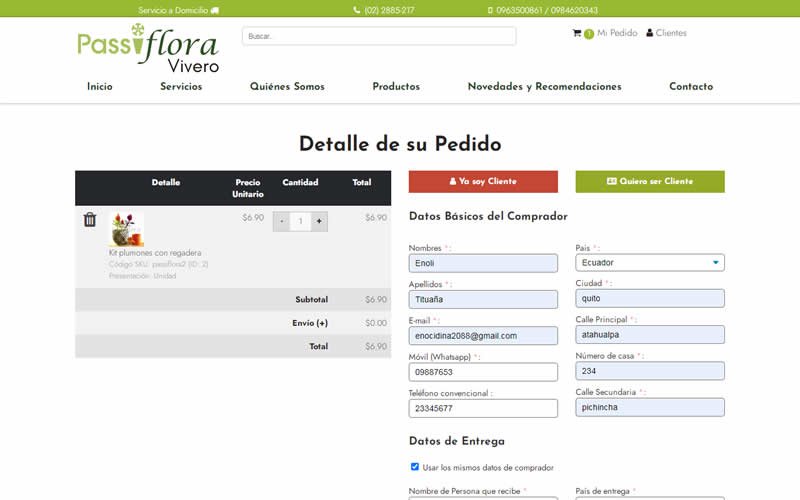Click the delivery truck Servicio a Domicilio
This screenshot has height=500, width=800.
pyautogui.click(x=214, y=10)
